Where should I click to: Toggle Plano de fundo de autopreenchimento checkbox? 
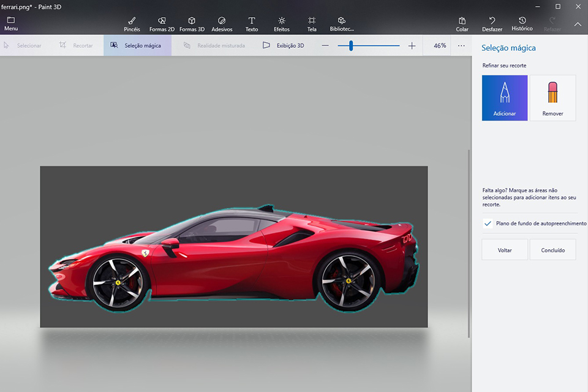pyautogui.click(x=488, y=224)
